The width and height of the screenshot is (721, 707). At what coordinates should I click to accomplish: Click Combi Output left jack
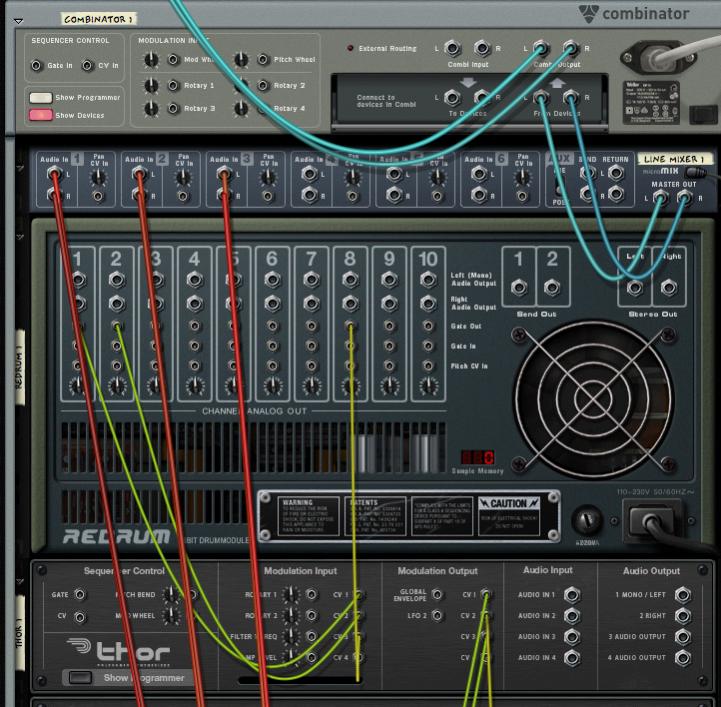541,48
